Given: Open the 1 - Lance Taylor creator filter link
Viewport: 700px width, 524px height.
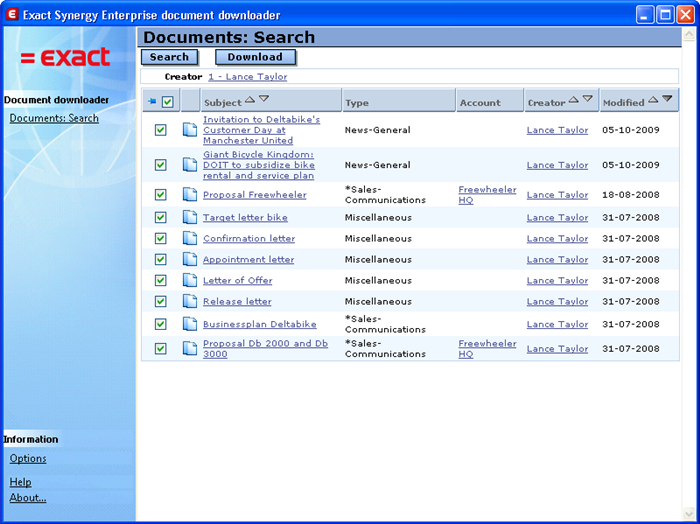Looking at the screenshot, I should tap(247, 77).
